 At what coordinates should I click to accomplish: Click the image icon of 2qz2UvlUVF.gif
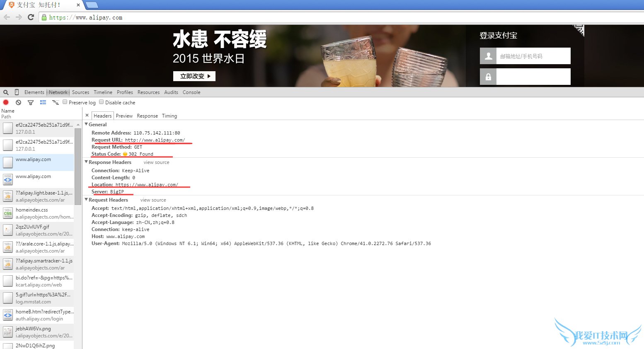[8, 230]
